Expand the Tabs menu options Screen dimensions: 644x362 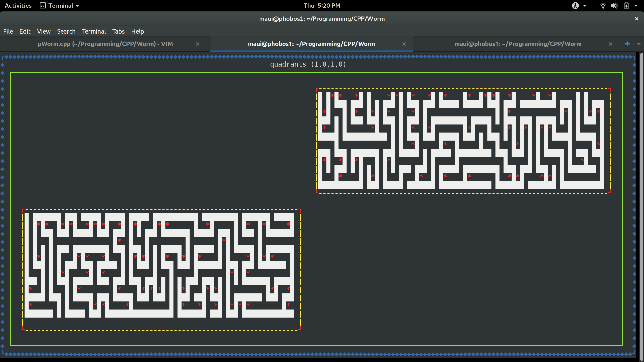click(x=118, y=31)
